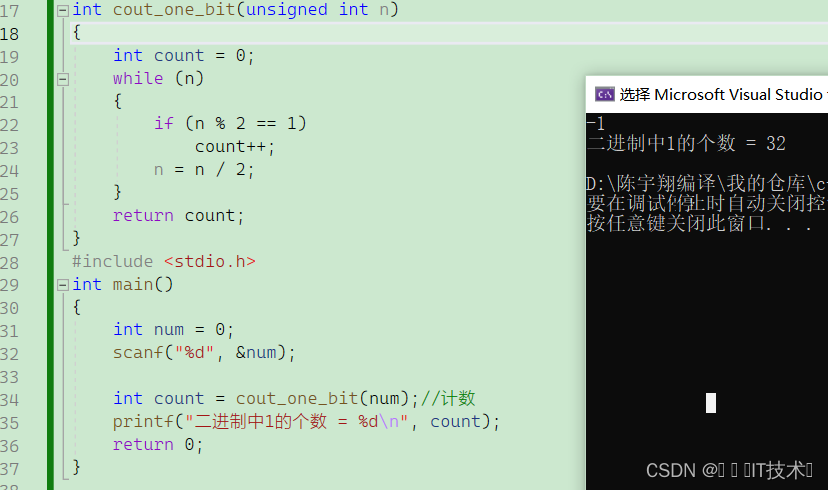Image resolution: width=828 pixels, height=490 pixels.
Task: Click 'scanf' call on line 32
Action: pos(138,352)
